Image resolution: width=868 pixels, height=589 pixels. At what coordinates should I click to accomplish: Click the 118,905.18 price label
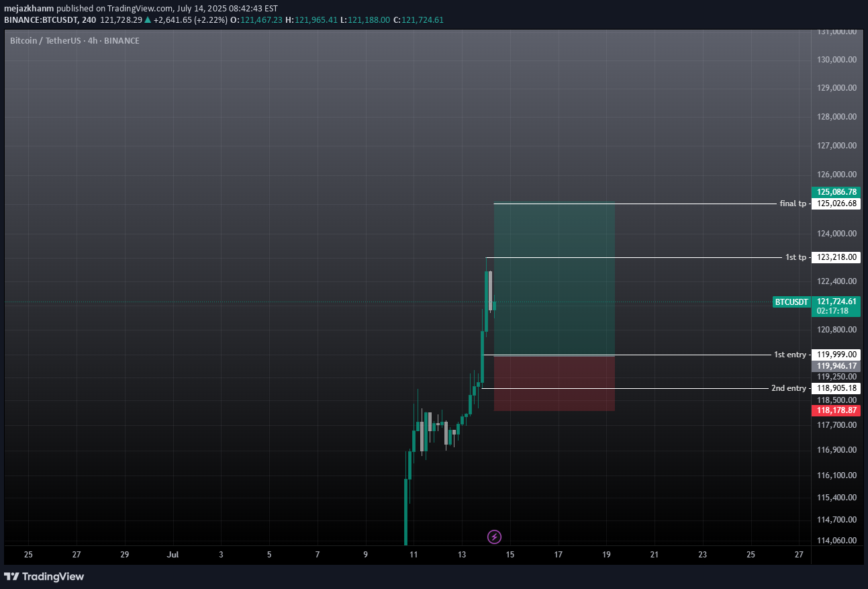click(x=836, y=388)
